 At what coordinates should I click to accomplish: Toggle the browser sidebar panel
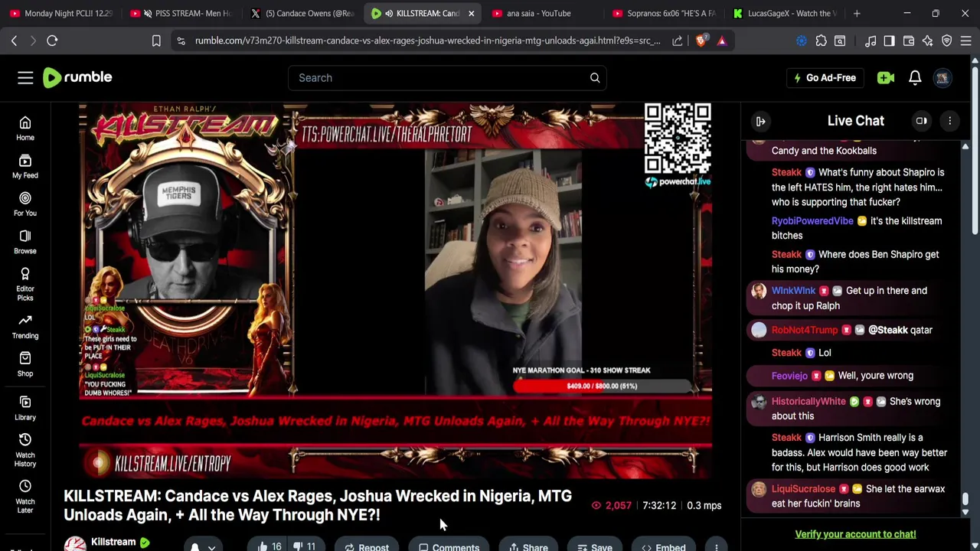(x=889, y=41)
